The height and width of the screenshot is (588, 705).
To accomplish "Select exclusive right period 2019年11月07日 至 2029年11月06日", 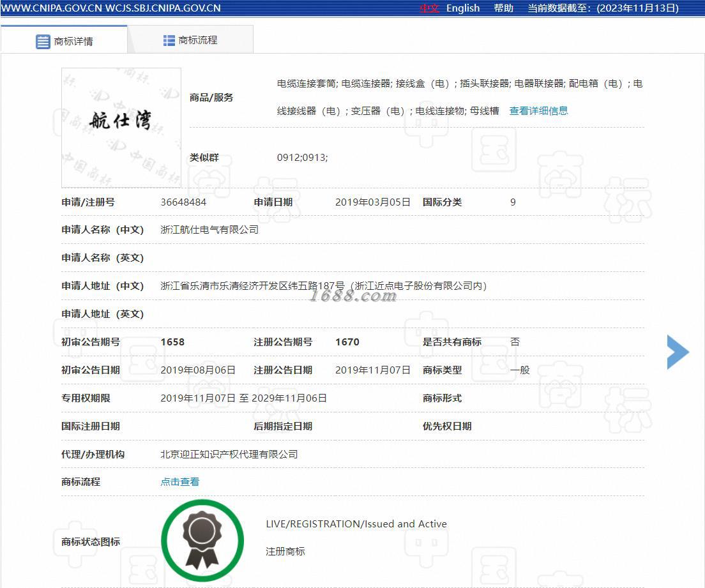I will pyautogui.click(x=244, y=398).
